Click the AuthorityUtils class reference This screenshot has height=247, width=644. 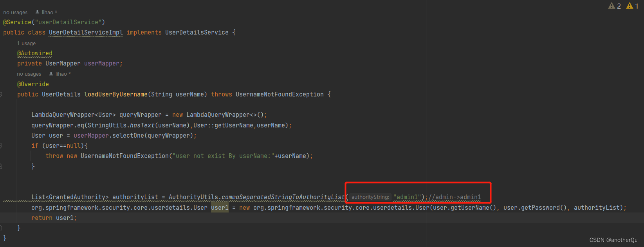(193, 197)
